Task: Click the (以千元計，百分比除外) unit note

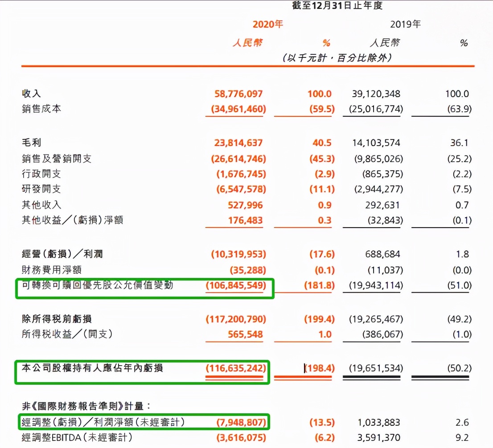Action: coord(337,58)
